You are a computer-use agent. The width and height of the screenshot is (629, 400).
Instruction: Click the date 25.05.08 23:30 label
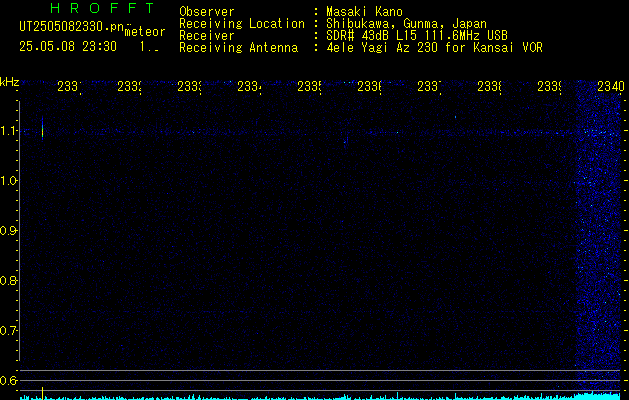click(x=68, y=47)
